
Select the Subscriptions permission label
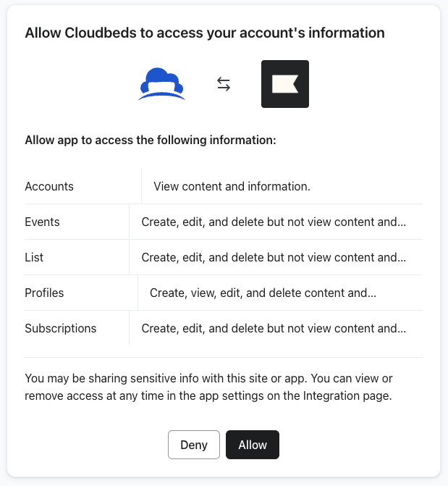tap(60, 328)
